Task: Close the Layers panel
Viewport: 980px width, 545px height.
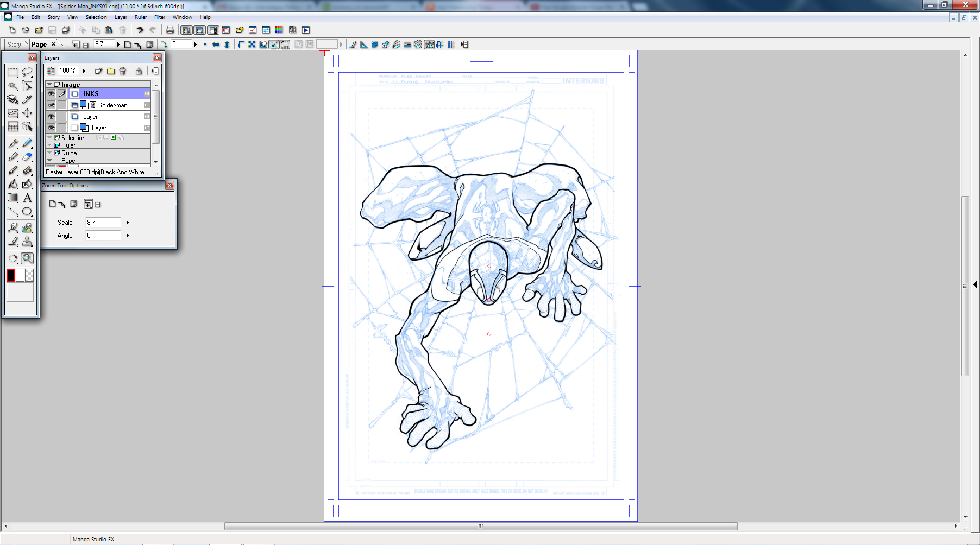Action: click(157, 58)
